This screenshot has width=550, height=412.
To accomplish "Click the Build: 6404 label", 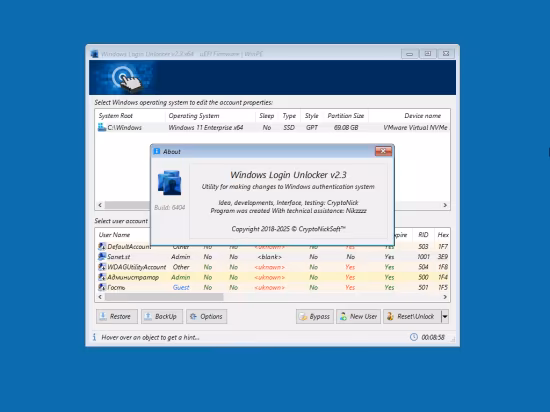I will (169, 207).
